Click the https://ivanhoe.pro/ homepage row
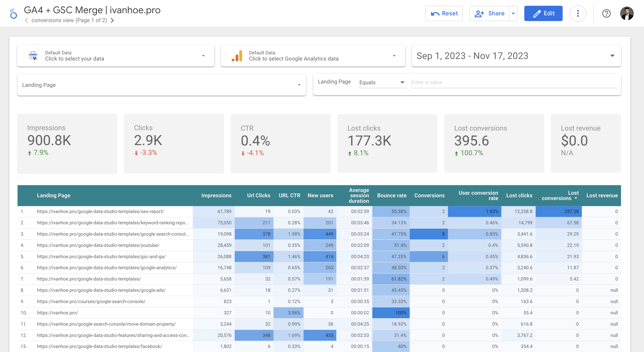This screenshot has height=352, width=644. 57,313
